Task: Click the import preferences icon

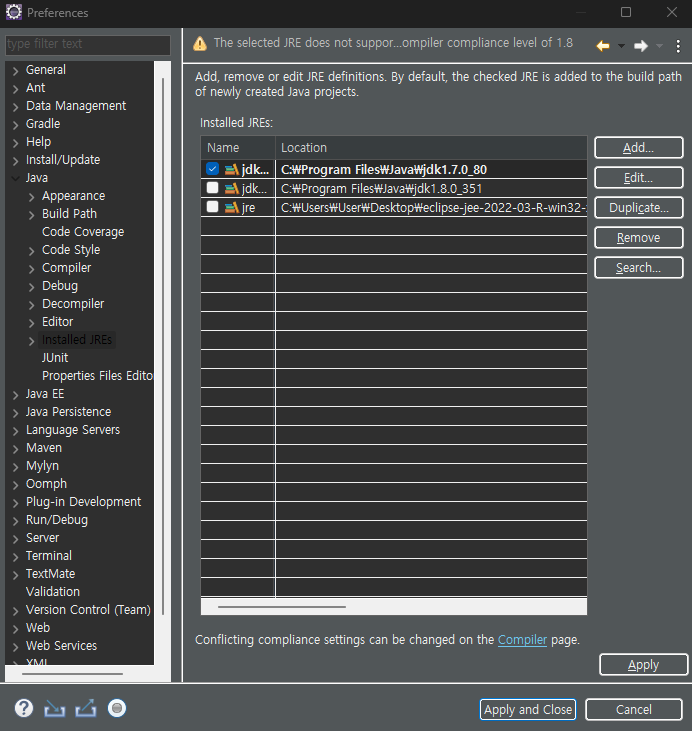Action: [55, 709]
